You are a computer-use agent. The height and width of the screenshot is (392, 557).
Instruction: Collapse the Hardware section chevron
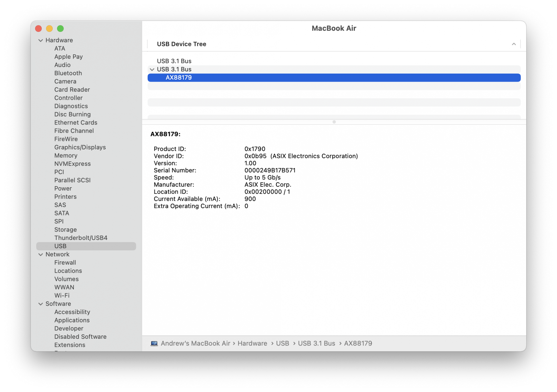click(41, 40)
